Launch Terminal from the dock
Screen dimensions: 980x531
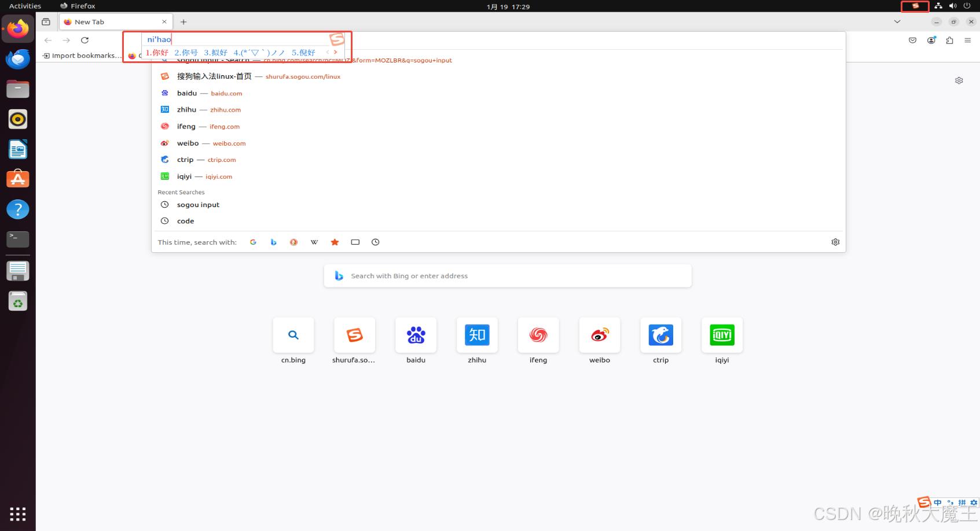(18, 239)
